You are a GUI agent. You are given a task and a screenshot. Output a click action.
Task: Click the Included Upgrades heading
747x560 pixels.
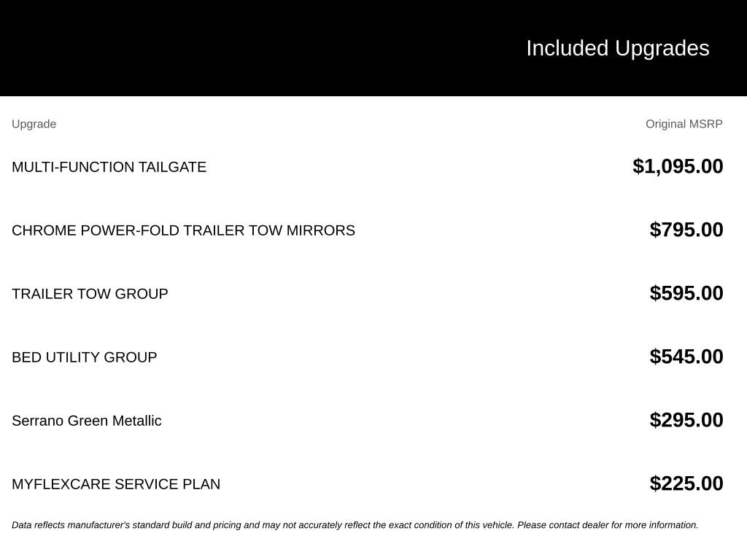tap(617, 49)
